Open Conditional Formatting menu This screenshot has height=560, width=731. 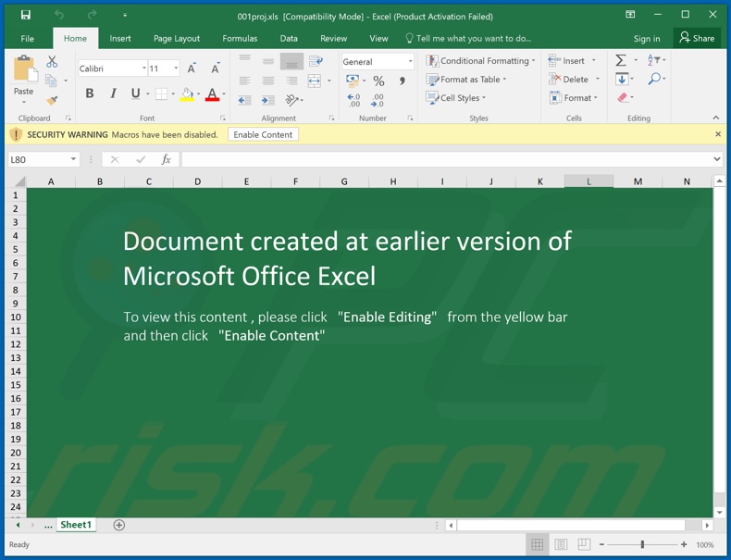[480, 60]
